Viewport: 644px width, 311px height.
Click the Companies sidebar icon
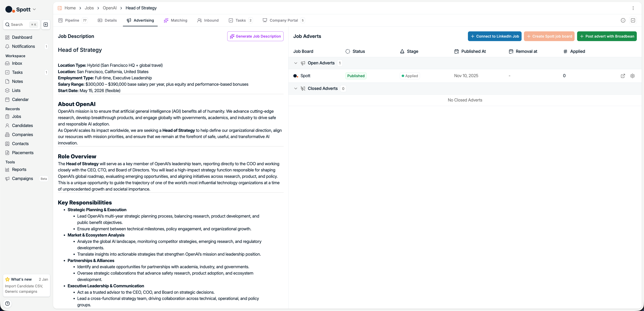tap(7, 135)
